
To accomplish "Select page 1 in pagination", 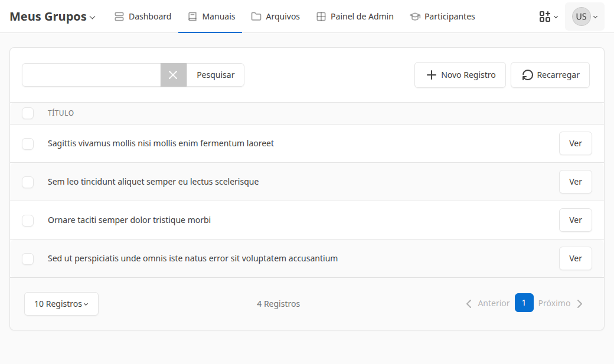I will tap(524, 303).
